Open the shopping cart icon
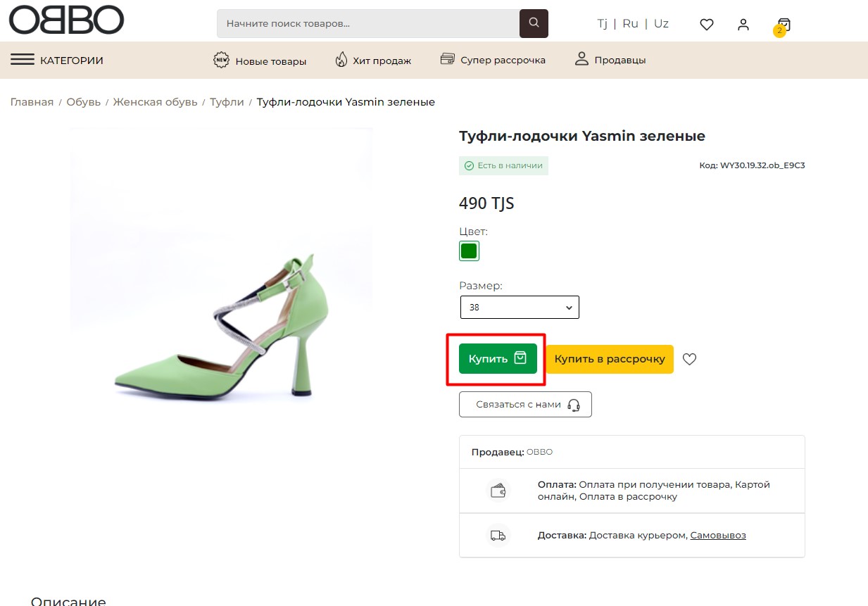 tap(784, 25)
